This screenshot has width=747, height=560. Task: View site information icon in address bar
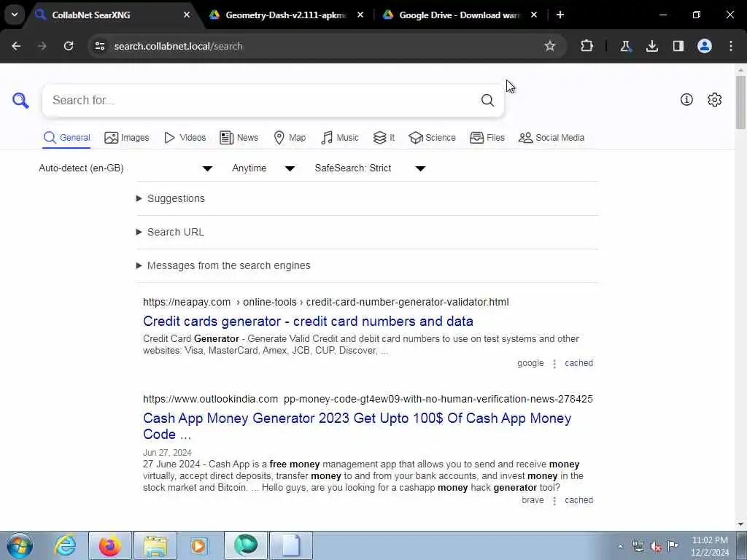[99, 46]
